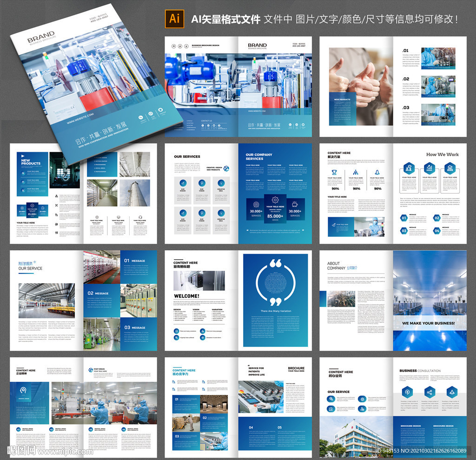Viewport: 476px width, 460px height.
Task: Click the home icon beside BUSINESS BROCHURE DESIGN
Action: (174, 46)
